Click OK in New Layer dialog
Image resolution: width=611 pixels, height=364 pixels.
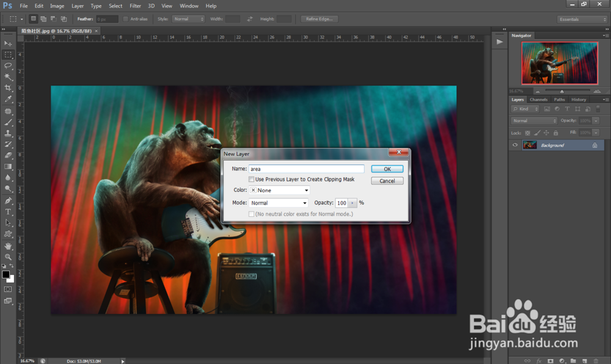(387, 169)
